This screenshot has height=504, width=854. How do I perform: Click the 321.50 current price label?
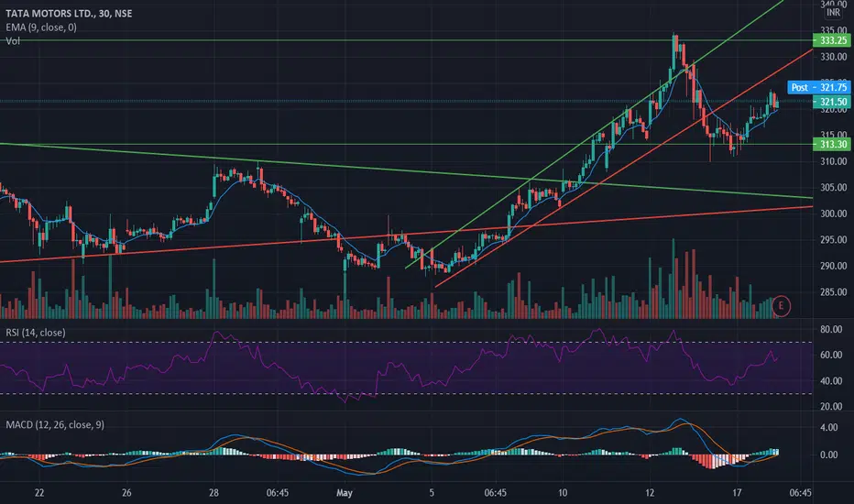[x=832, y=102]
